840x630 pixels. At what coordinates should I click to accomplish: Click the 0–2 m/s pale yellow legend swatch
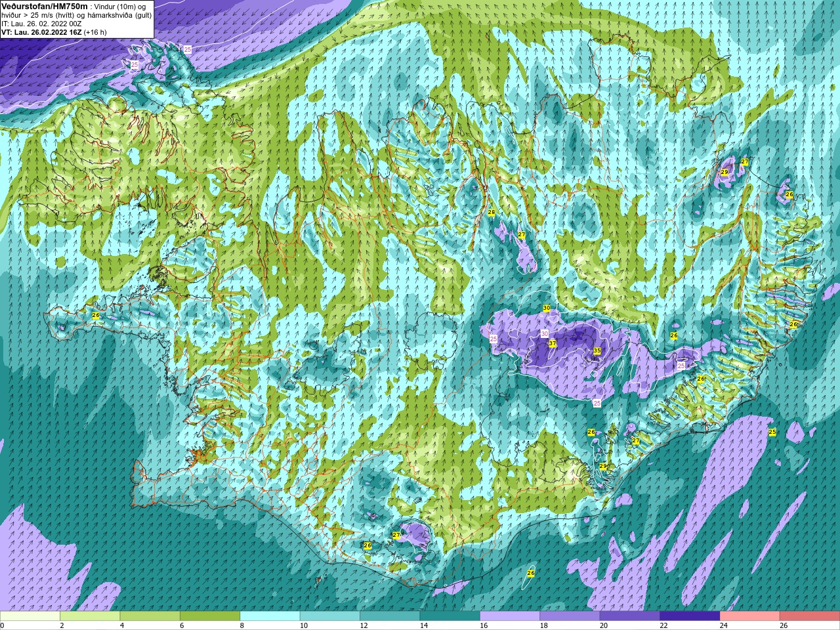[30, 616]
